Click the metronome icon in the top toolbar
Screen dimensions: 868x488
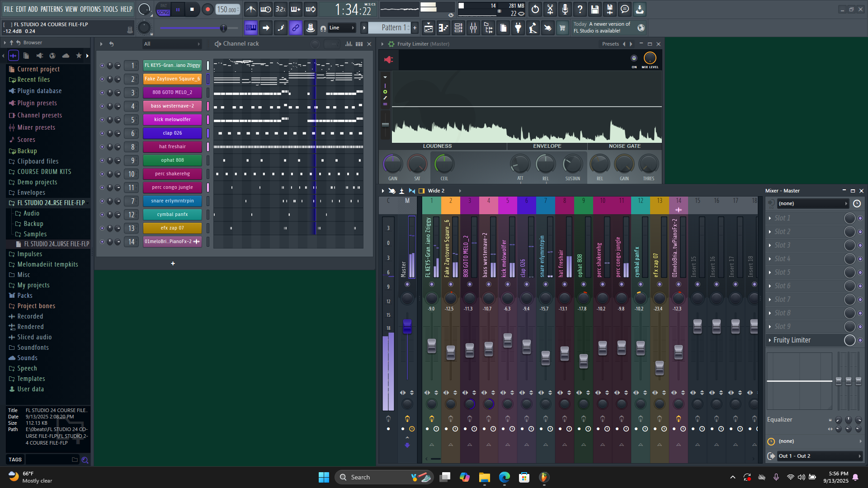coord(251,9)
